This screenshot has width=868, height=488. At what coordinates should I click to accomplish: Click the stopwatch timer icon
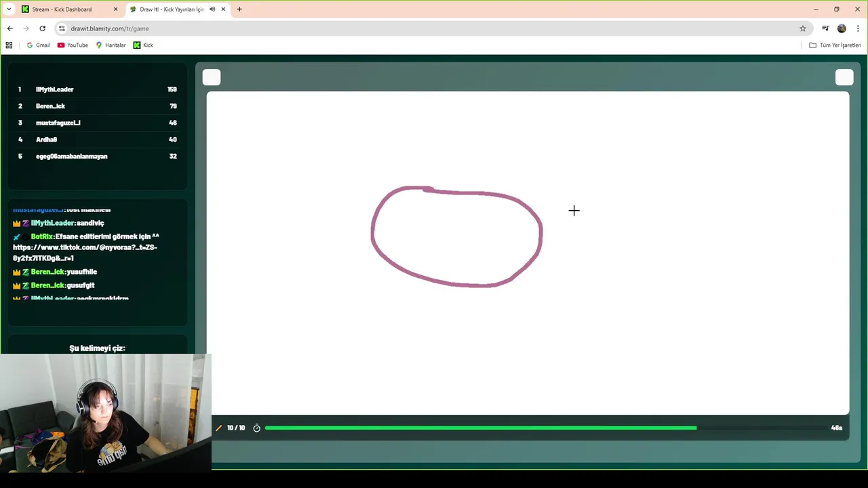(x=256, y=428)
